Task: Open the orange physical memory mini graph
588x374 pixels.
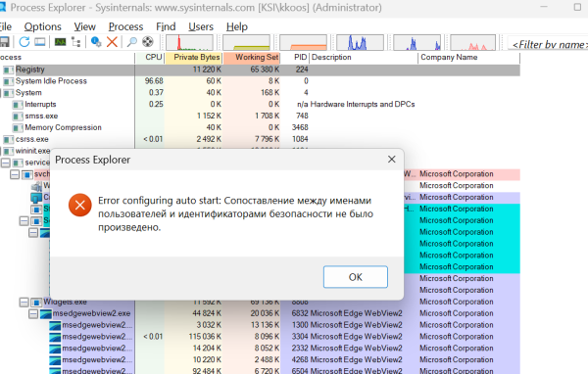Action: [x=303, y=42]
